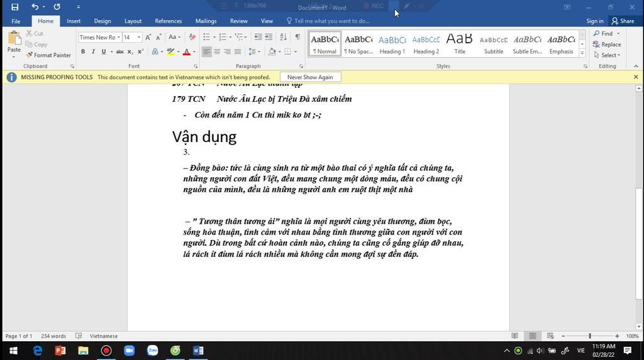Open the font size dropdown
The width and height of the screenshot is (644, 360).
click(139, 37)
